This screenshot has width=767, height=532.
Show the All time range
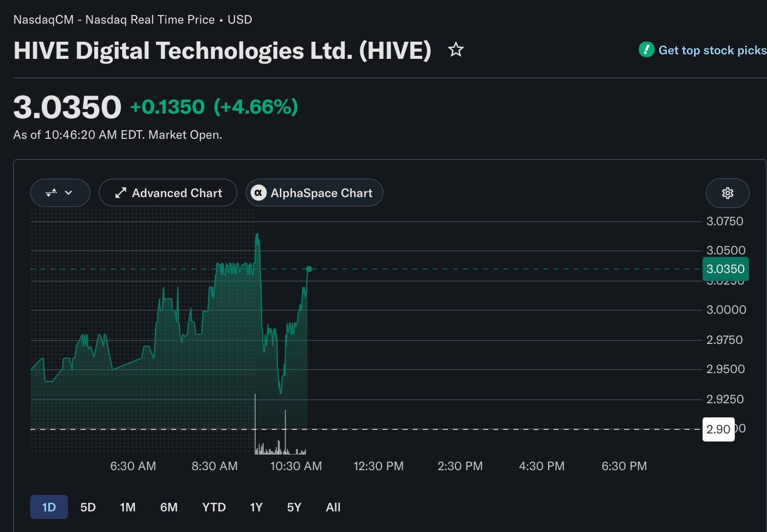tap(333, 507)
